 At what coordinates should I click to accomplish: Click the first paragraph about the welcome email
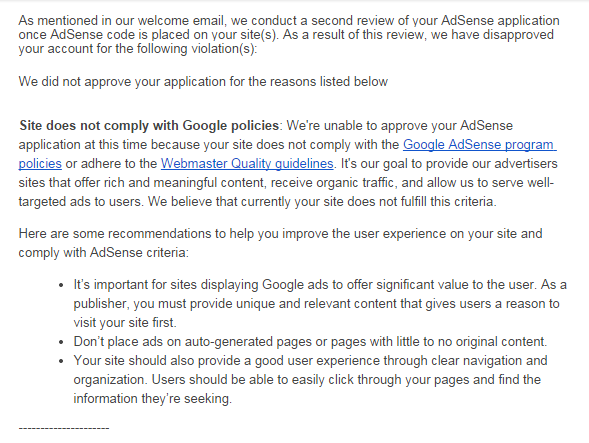coord(289,34)
